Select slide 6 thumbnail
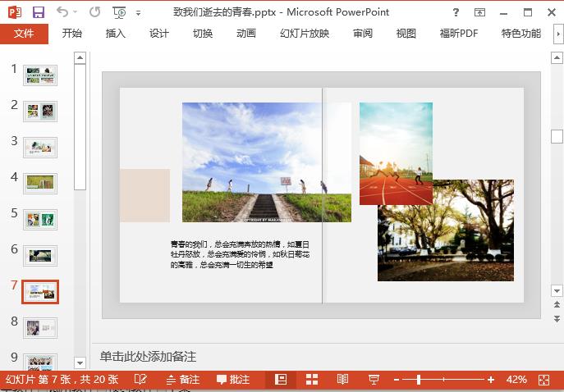 tap(40, 256)
